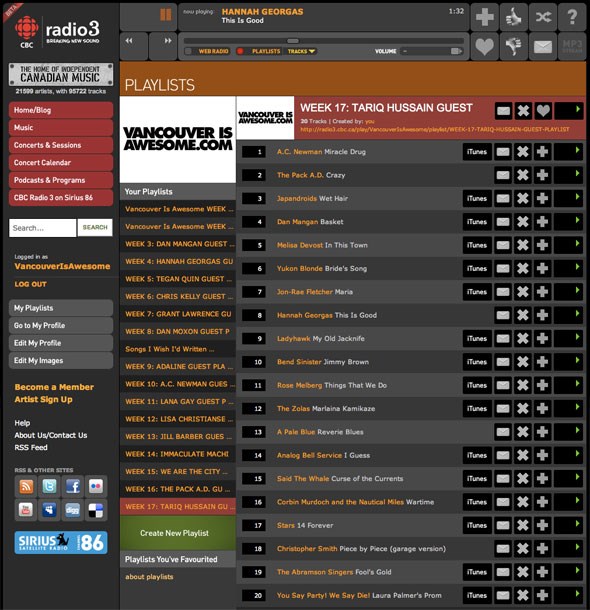This screenshot has width=590, height=610.
Task: Click the Become a Member link
Action: 54,387
